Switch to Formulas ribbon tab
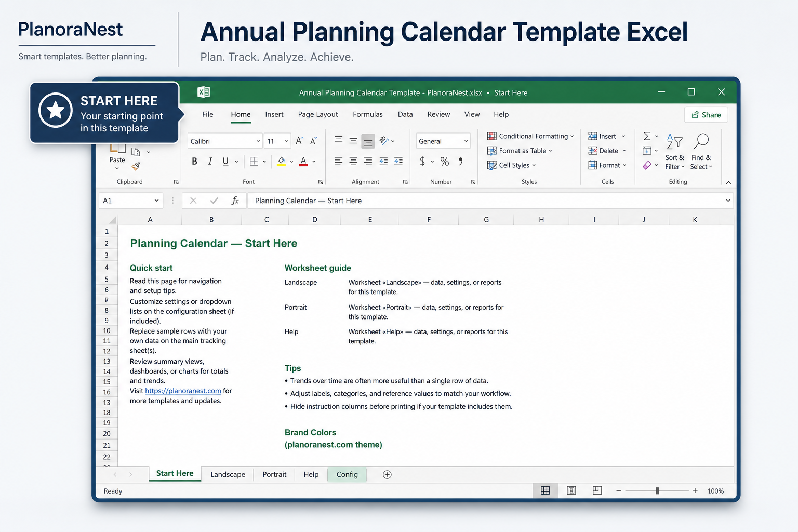The height and width of the screenshot is (532, 798). 368,114
